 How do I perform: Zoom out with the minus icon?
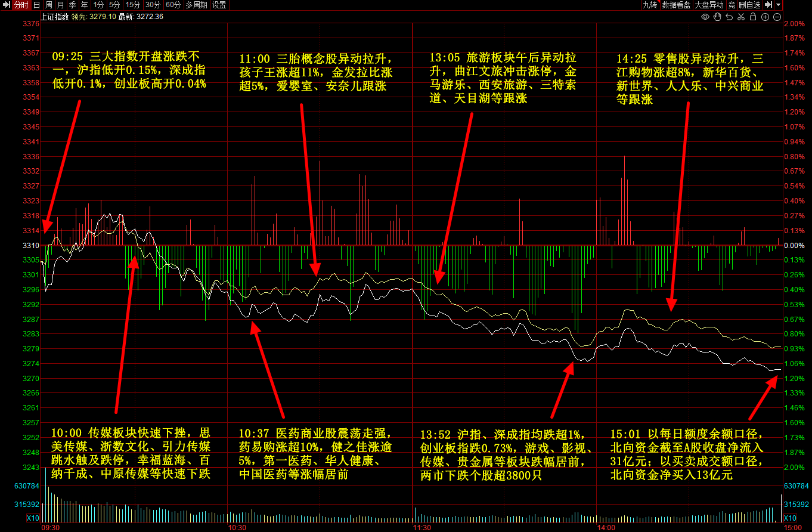click(x=777, y=17)
